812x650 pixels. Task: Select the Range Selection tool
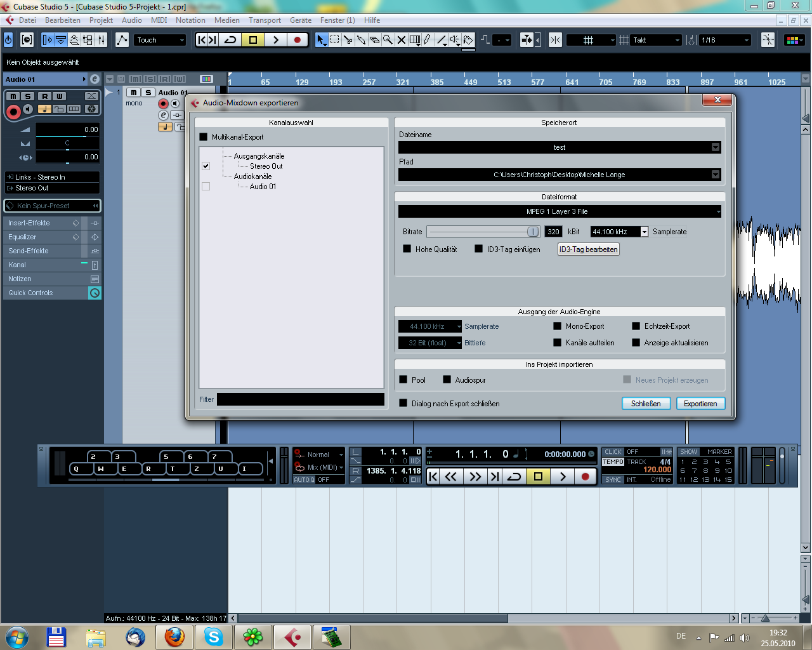point(335,40)
